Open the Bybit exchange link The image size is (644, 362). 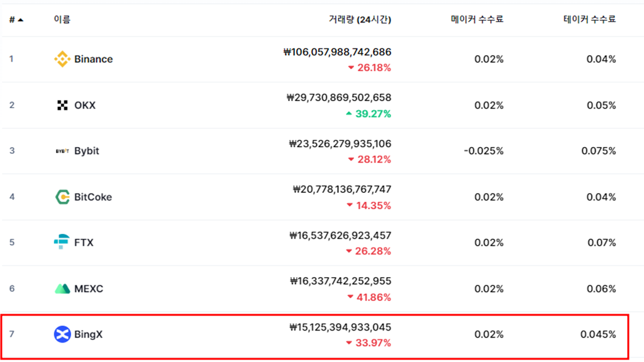pyautogui.click(x=87, y=151)
